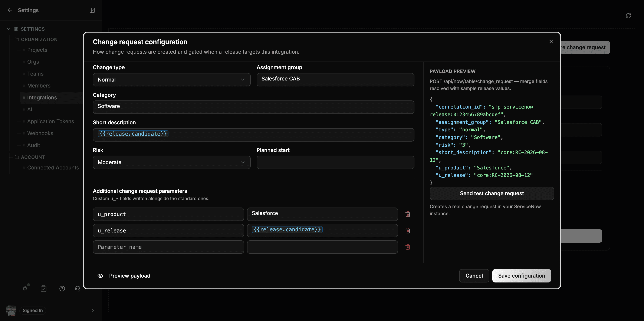Open Connected Accounts in the sidebar
The width and height of the screenshot is (644, 321).
(53, 168)
